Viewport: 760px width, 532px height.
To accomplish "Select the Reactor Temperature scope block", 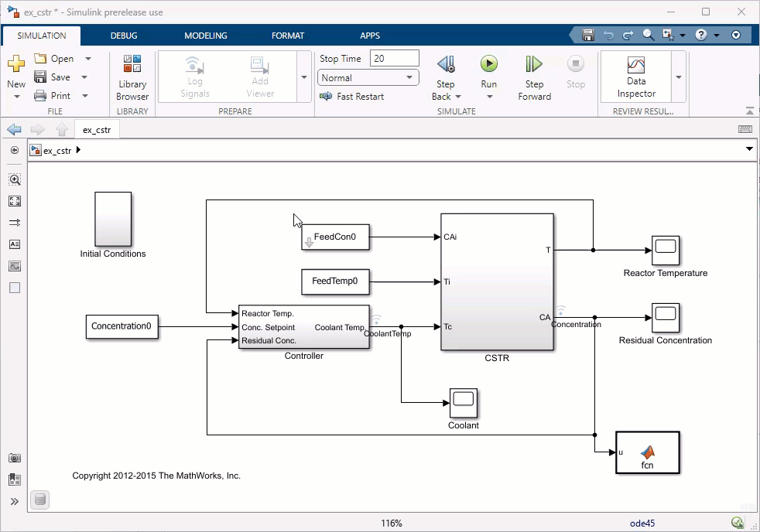I will click(x=666, y=251).
